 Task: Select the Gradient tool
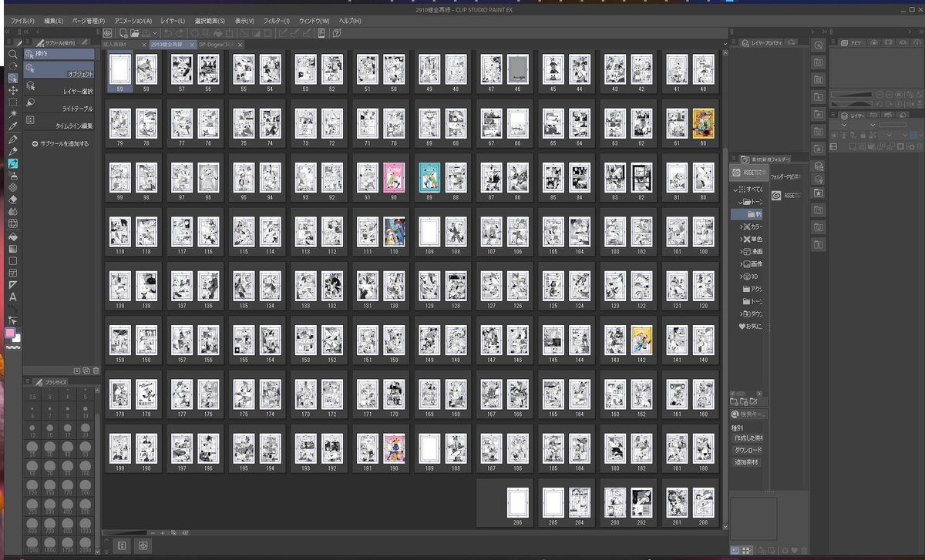pos(13,249)
